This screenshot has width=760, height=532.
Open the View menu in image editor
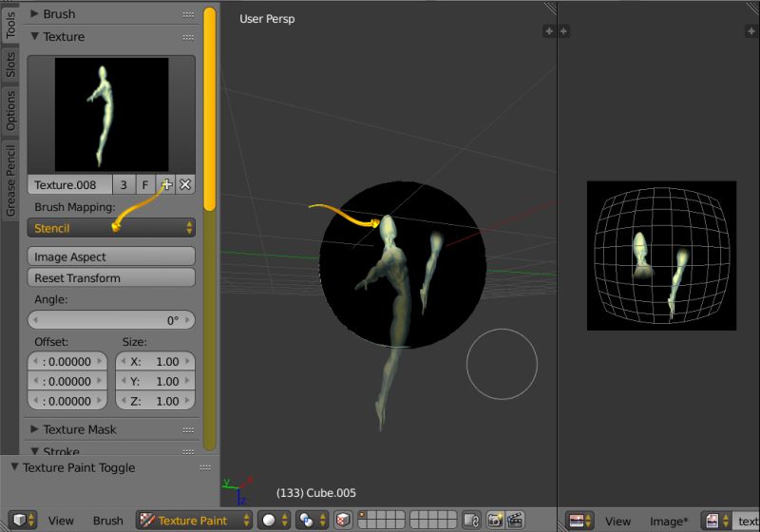618,522
